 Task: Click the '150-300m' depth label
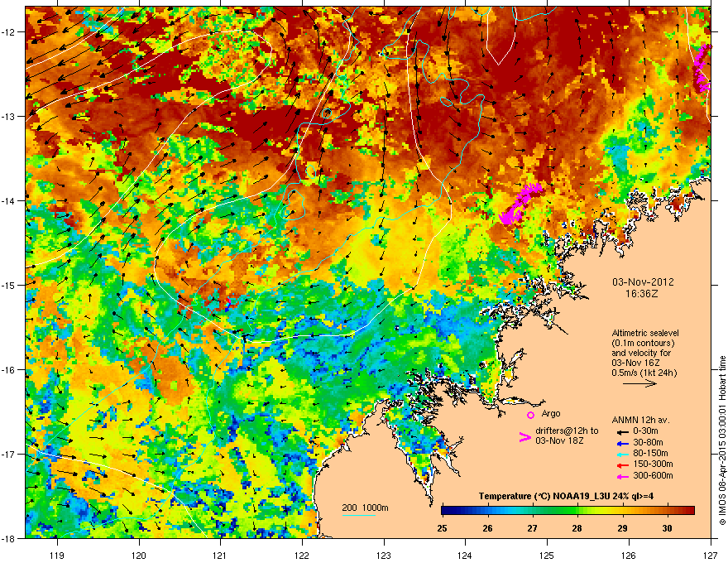(653, 464)
